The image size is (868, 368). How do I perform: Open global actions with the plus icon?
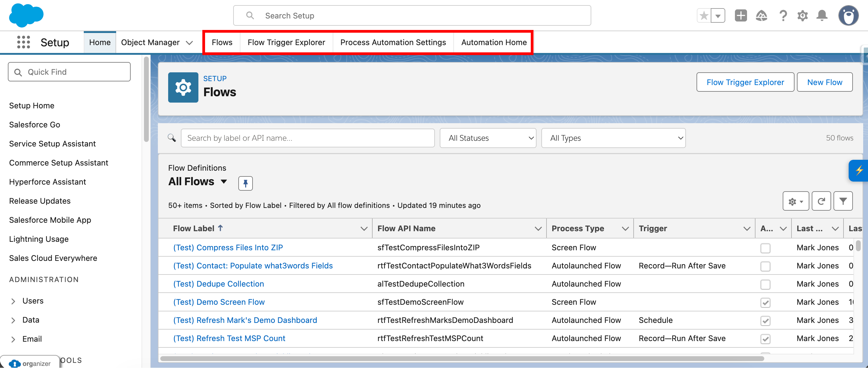[x=740, y=15]
